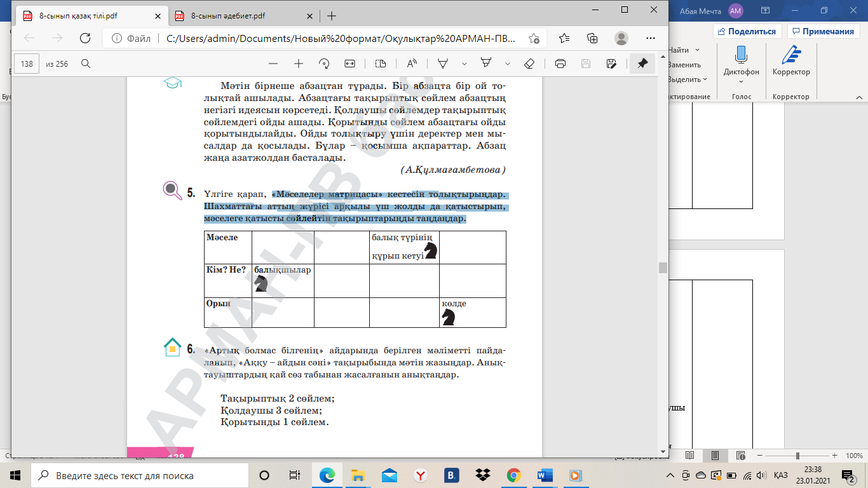Zoom out the PDF
The image size is (868, 488).
pos(273,64)
